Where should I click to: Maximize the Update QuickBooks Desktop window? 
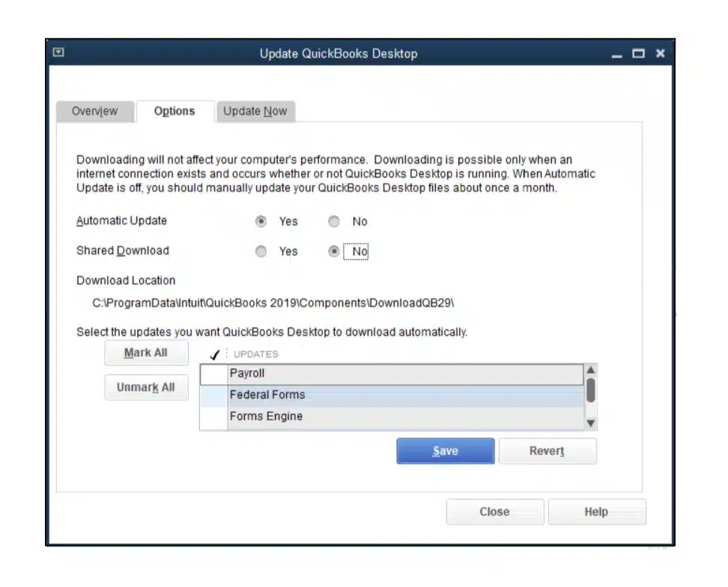click(638, 54)
